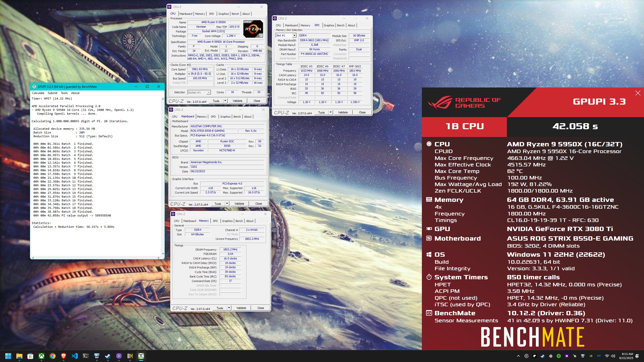The height and width of the screenshot is (362, 644).
Task: Click the ROG STRIX B550-E GAMING model field
Action: click(214, 131)
